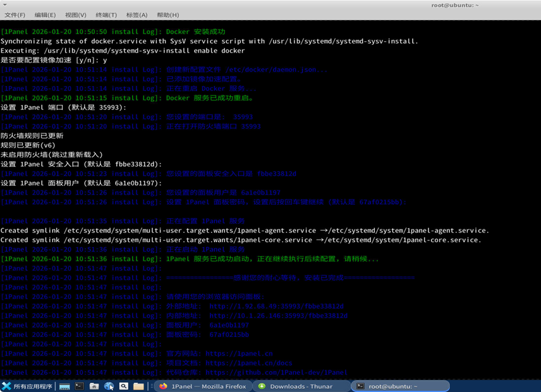The height and width of the screenshot is (392, 541).
Task: Click the official site URL https://1panel.cn
Action: coord(239,353)
